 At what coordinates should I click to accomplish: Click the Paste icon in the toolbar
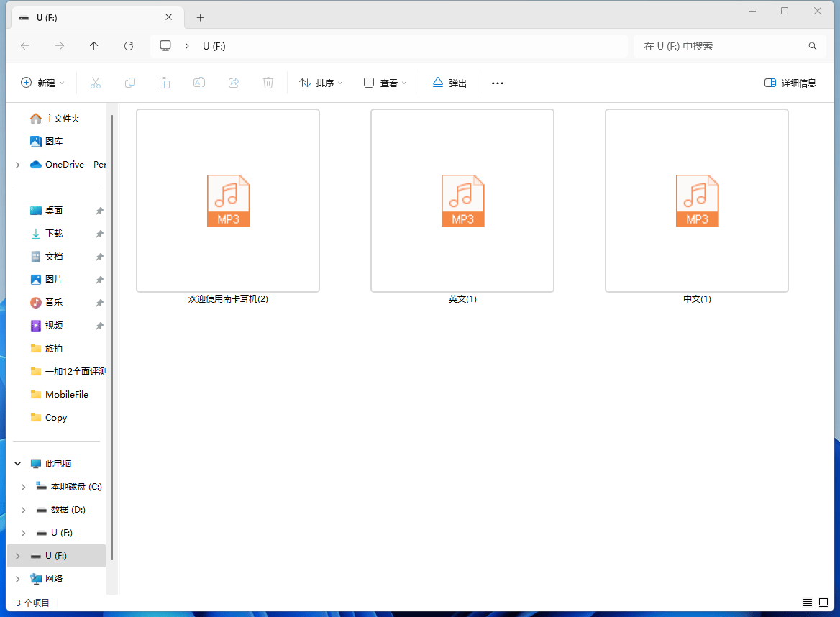(x=165, y=83)
